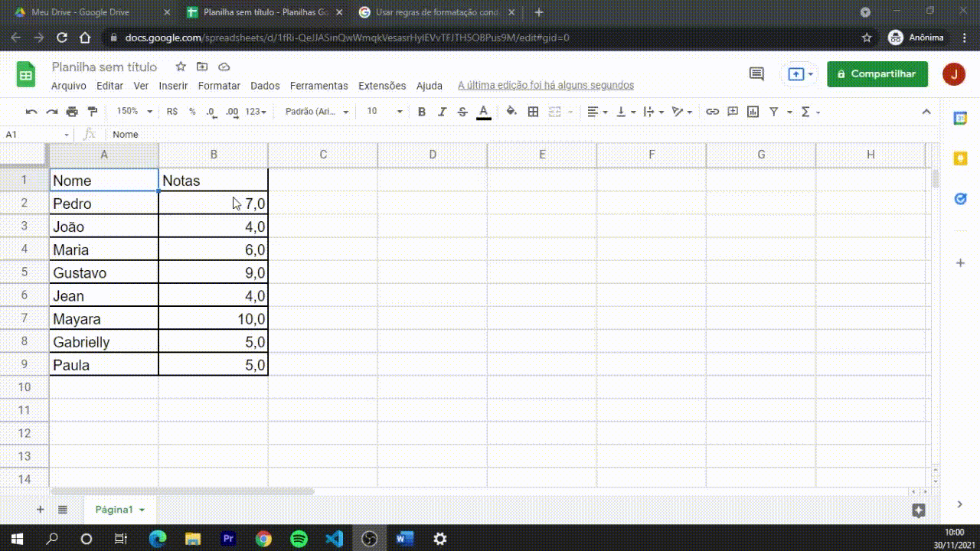Open Google Calendar side panel
This screenshot has height=551, width=980.
[960, 118]
